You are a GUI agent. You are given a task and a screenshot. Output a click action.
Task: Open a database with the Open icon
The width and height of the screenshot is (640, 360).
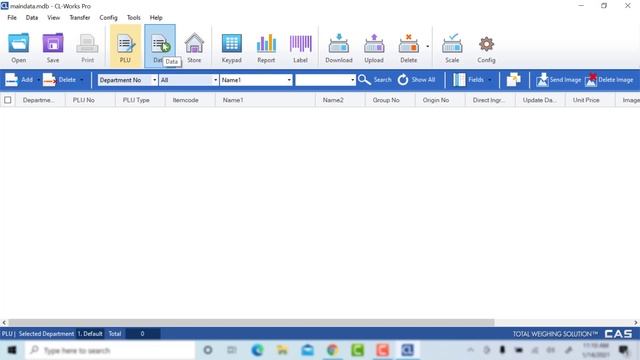pyautogui.click(x=19, y=47)
